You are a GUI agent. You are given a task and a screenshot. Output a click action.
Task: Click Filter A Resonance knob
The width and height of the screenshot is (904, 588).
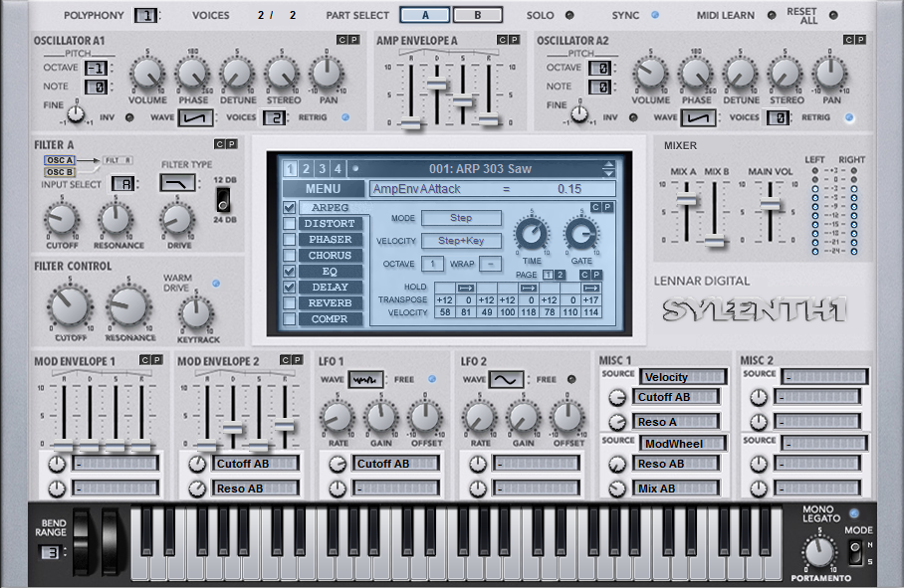click(115, 220)
